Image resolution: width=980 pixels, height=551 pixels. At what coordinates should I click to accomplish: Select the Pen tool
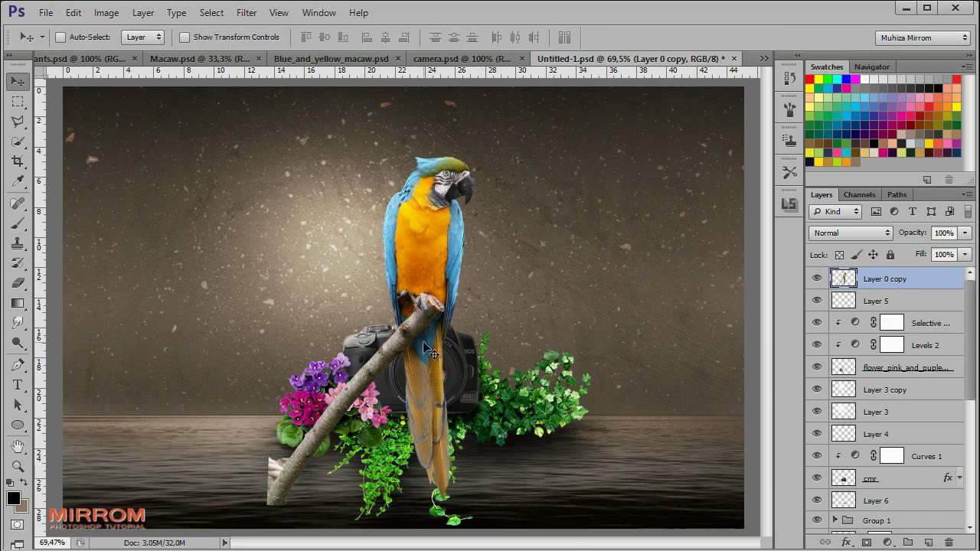(x=18, y=365)
